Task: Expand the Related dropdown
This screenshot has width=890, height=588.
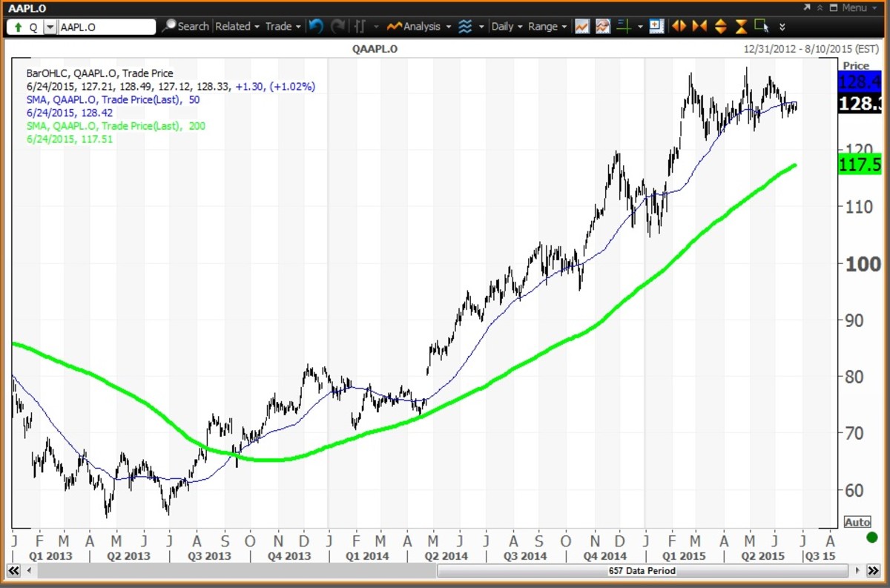Action: [237, 26]
